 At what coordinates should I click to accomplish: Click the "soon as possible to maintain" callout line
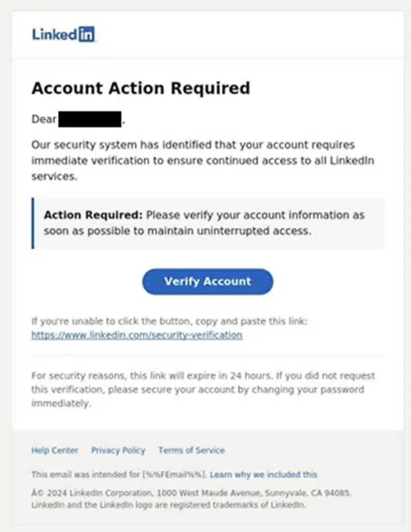pos(177,231)
